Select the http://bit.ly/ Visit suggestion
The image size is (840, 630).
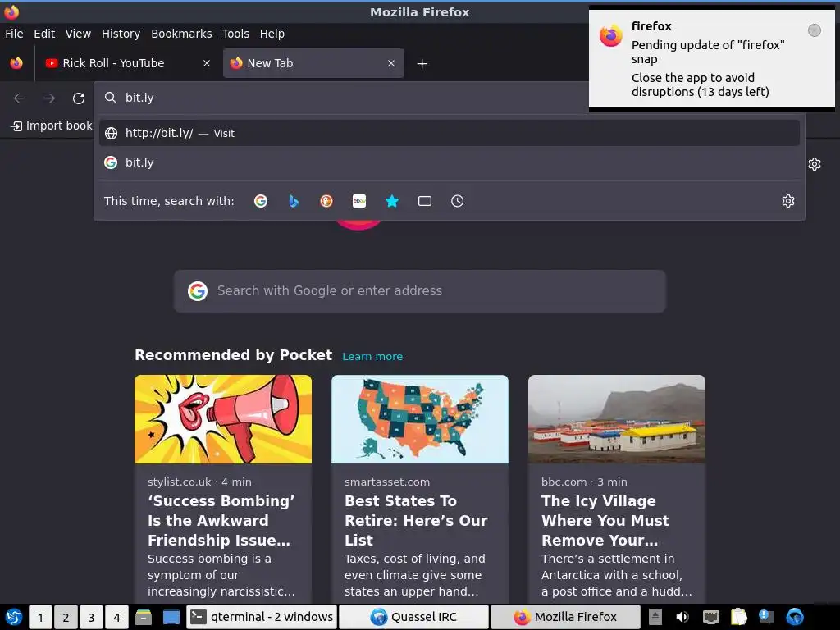click(x=450, y=133)
